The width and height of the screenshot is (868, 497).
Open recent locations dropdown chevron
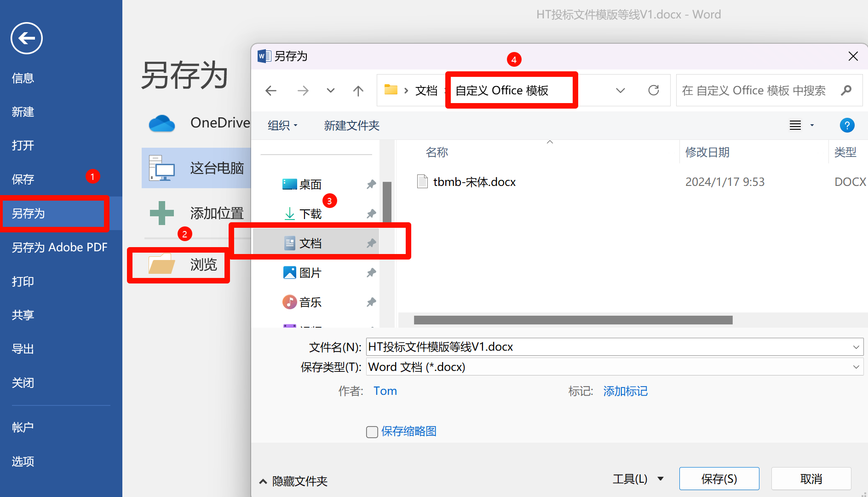[331, 90]
